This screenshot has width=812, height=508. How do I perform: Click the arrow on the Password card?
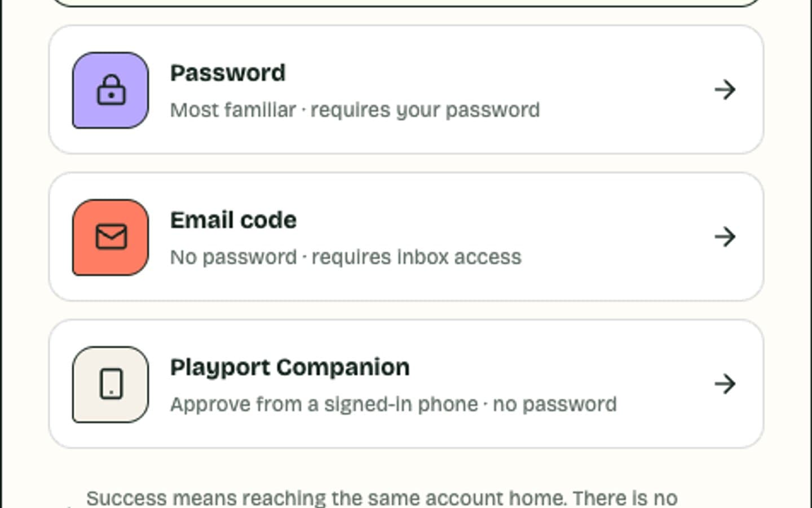click(x=725, y=90)
